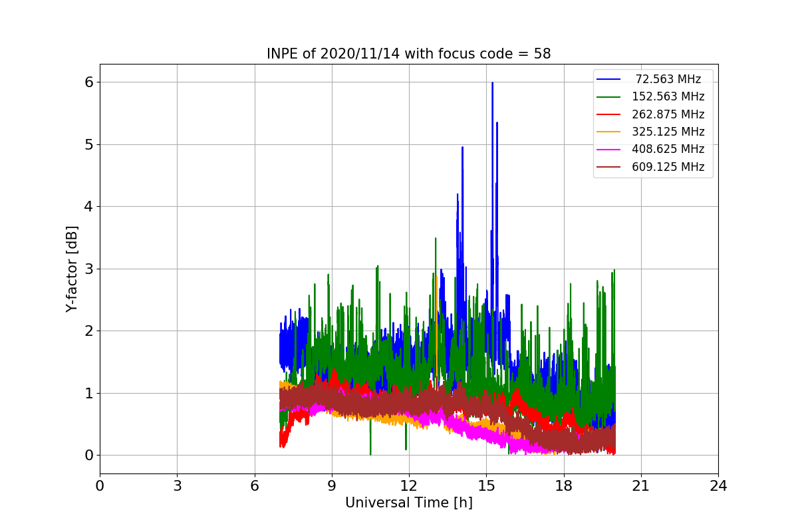Click the blue line swatch in legend

608,79
